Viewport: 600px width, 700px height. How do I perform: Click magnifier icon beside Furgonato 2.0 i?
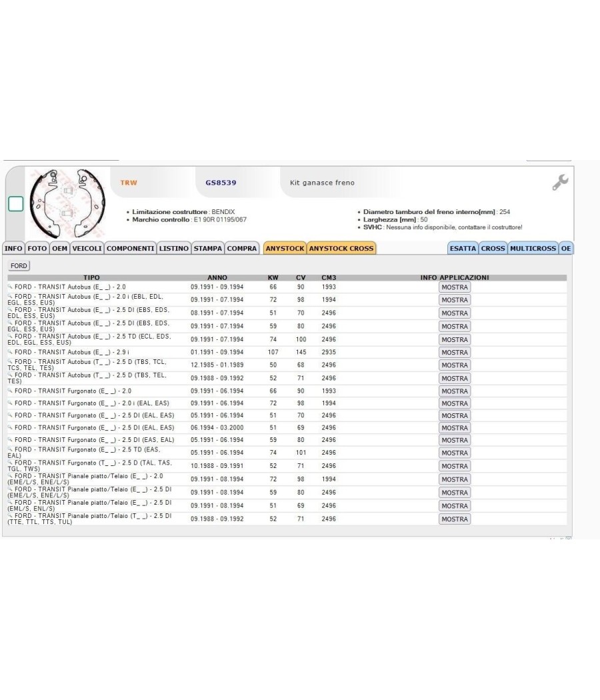[x=10, y=403]
